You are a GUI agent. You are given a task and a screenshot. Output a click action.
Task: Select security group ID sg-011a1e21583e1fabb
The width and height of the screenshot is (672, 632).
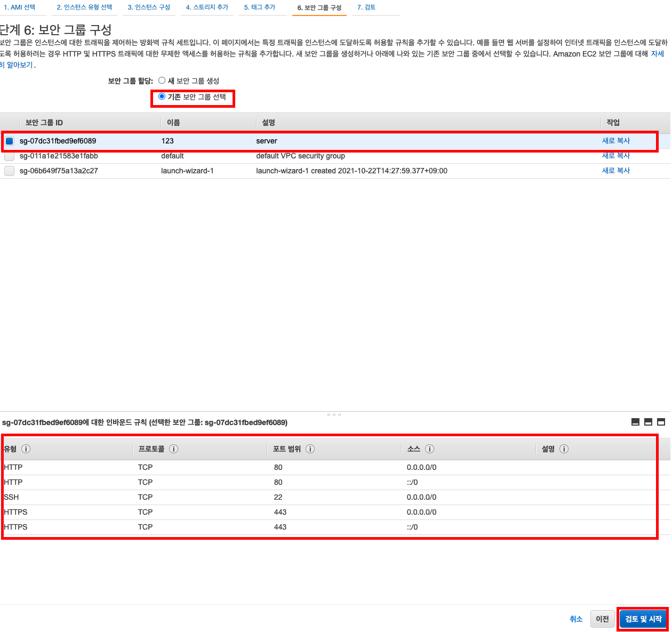(x=59, y=156)
